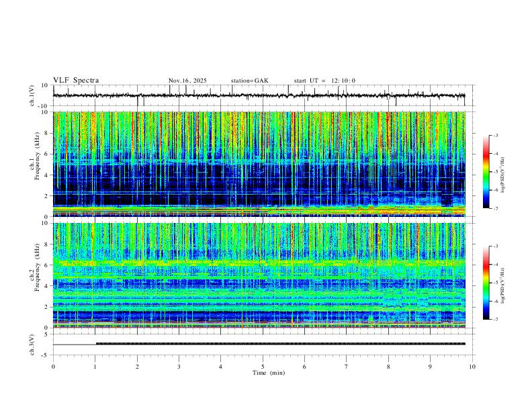Click time axis tick label "3"
This screenshot has width=532, height=411.
click(x=179, y=367)
